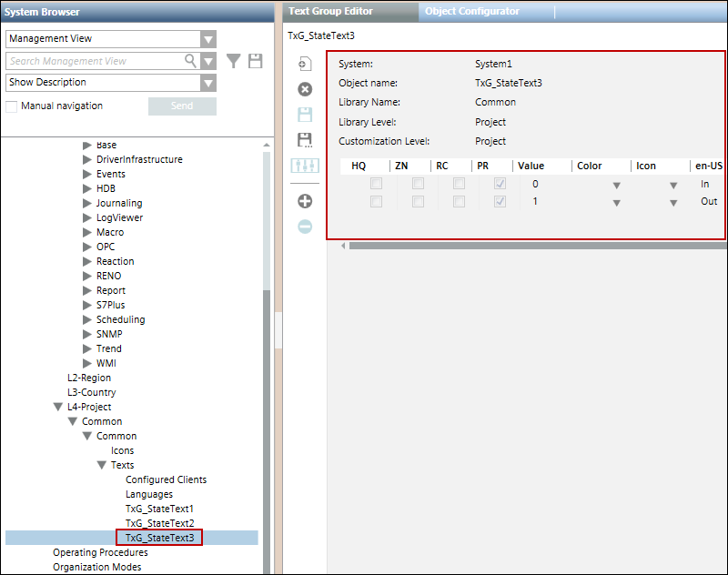Open the Show Description dropdown
Image resolution: width=728 pixels, height=575 pixels.
(x=208, y=83)
